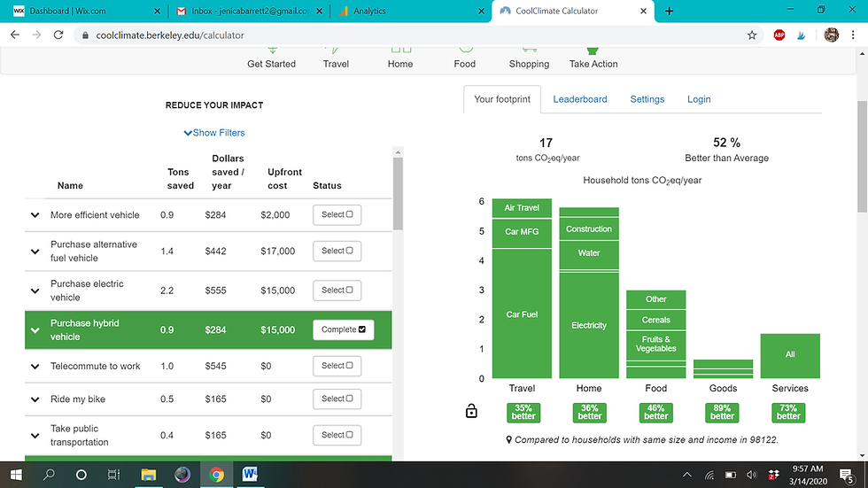The height and width of the screenshot is (488, 868).
Task: Show Filters for reduce your impact
Action: [x=214, y=133]
